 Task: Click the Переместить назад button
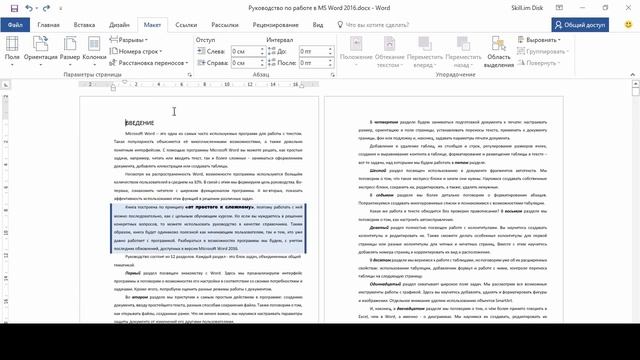463,51
